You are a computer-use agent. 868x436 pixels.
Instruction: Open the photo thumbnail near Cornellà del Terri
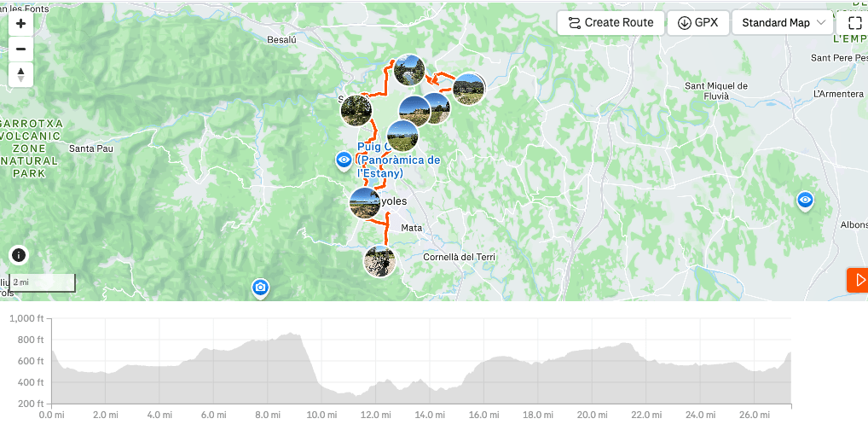pos(379,261)
